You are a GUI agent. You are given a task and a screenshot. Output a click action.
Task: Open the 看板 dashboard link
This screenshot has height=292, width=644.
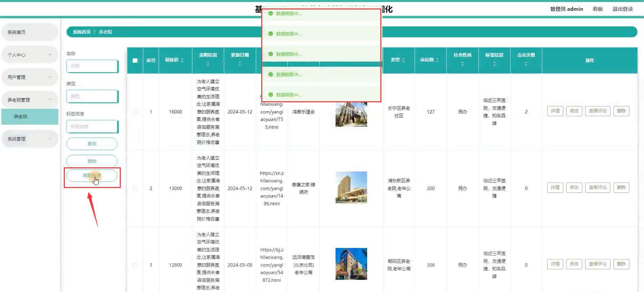(x=598, y=9)
